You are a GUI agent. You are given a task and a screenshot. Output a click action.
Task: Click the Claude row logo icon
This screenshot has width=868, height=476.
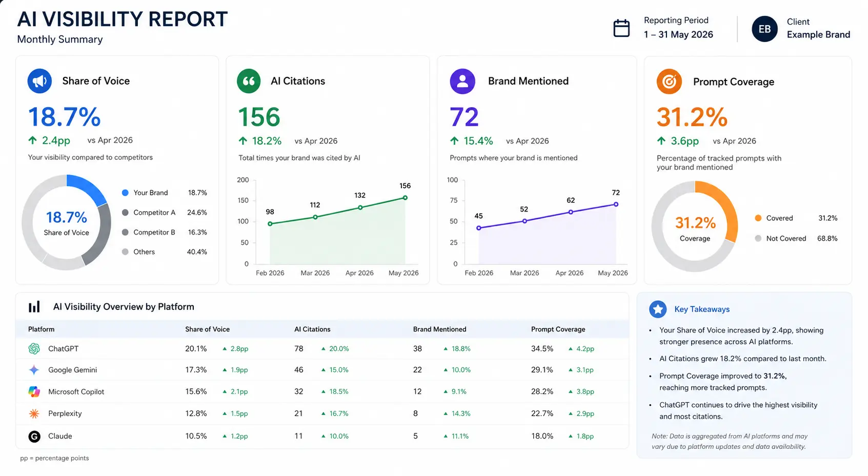[34, 436]
